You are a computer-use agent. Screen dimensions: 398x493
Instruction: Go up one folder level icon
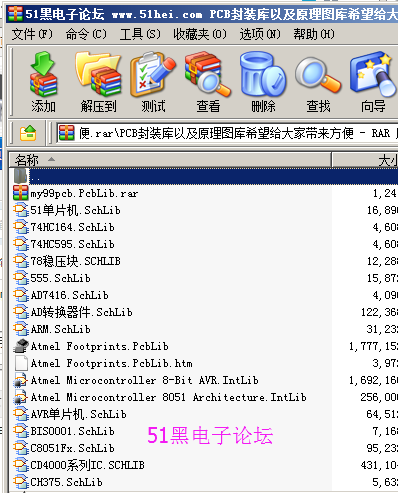[x=28, y=133]
